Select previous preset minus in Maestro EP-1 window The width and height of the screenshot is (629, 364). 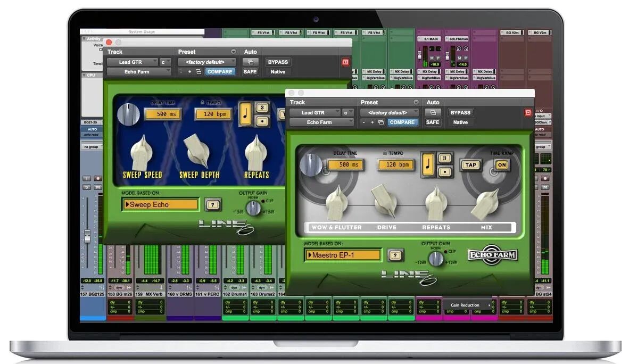click(x=363, y=122)
